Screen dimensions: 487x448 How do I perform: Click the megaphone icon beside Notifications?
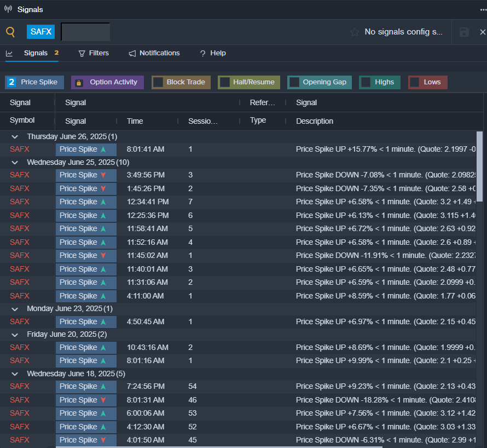coord(132,54)
